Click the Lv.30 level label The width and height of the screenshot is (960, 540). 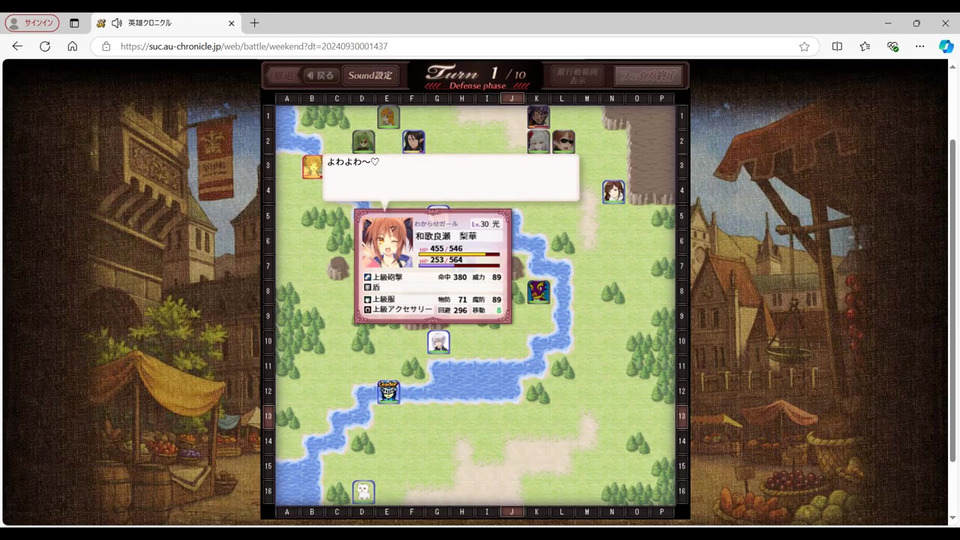(x=480, y=224)
